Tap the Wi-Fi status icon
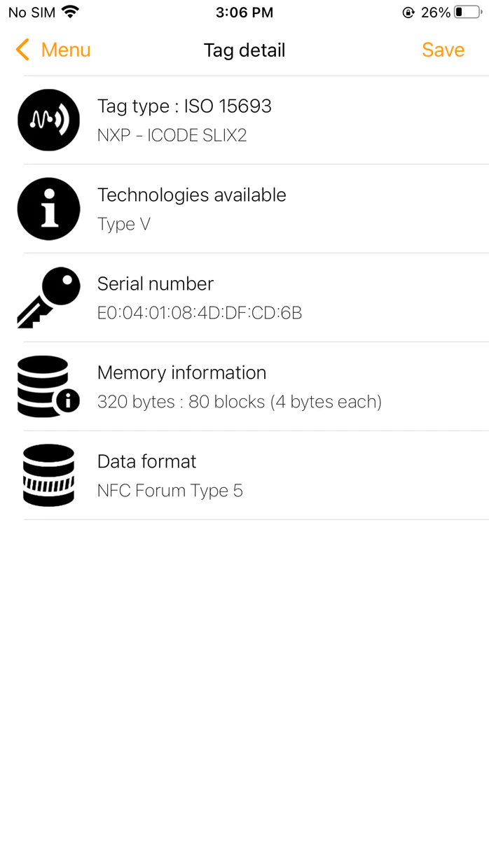 point(70,12)
